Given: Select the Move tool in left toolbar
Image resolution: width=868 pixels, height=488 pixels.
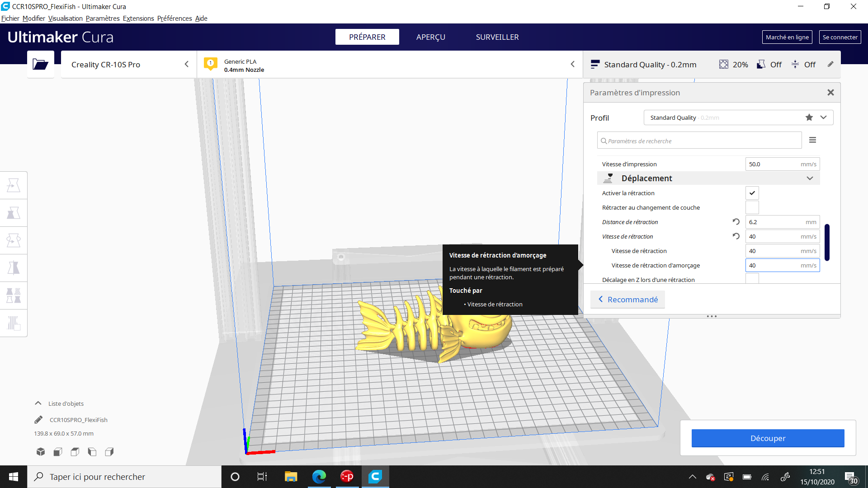Looking at the screenshot, I should click(x=14, y=185).
